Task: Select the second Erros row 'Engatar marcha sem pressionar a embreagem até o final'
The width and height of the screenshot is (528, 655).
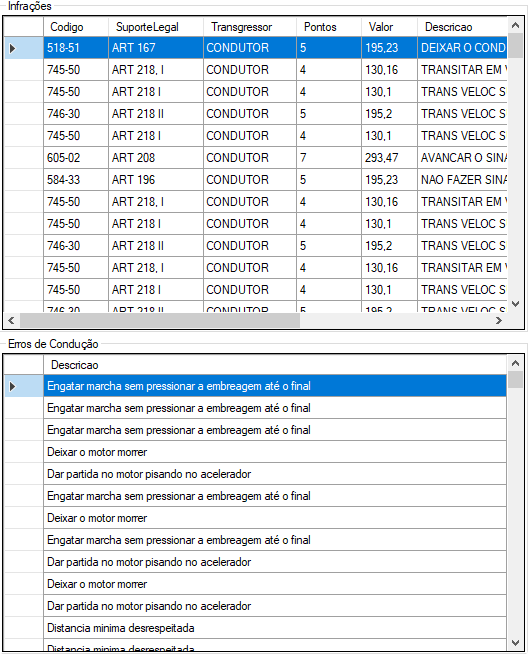Action: click(275, 408)
